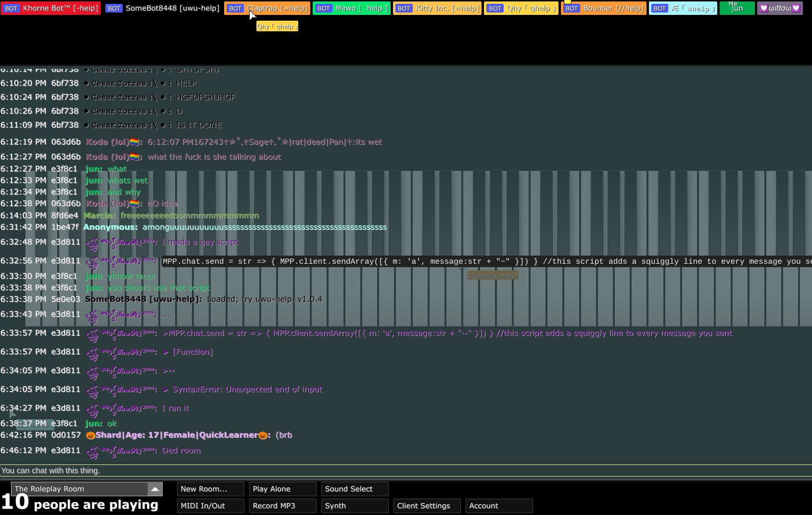
Task: Open MIDI In/Out settings
Action: click(x=210, y=506)
